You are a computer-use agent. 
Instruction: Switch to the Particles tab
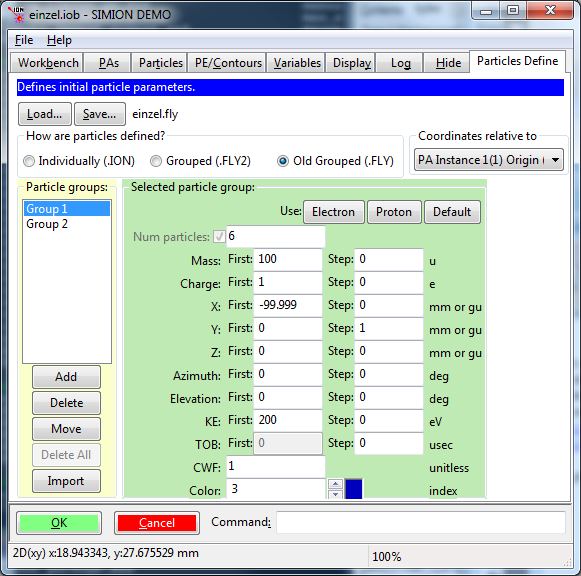pyautogui.click(x=160, y=63)
